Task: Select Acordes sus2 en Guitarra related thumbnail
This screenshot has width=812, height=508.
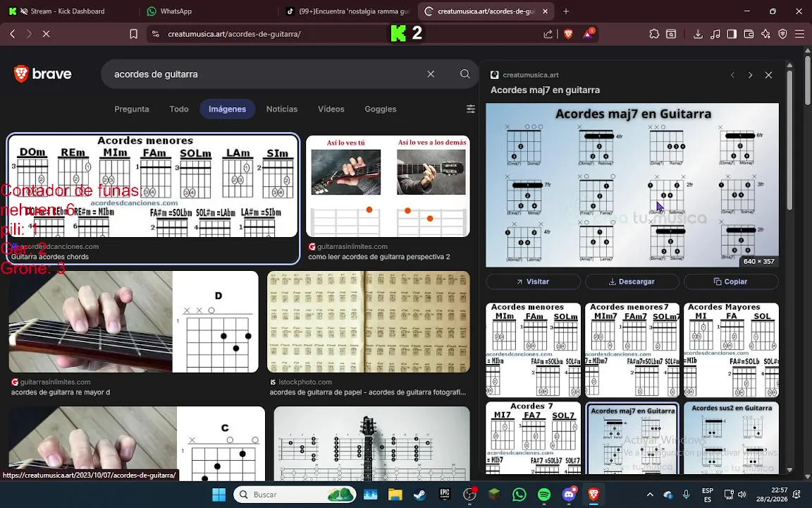Action: [731, 438]
